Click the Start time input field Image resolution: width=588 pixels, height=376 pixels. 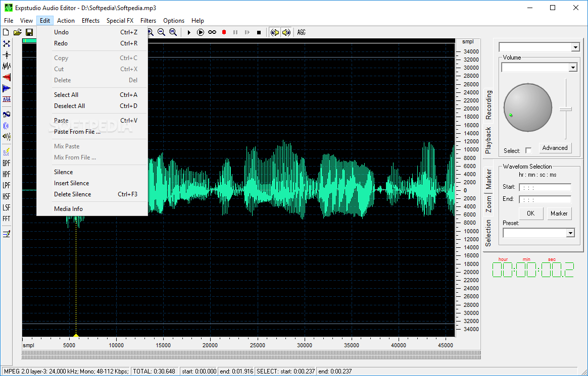(x=545, y=188)
